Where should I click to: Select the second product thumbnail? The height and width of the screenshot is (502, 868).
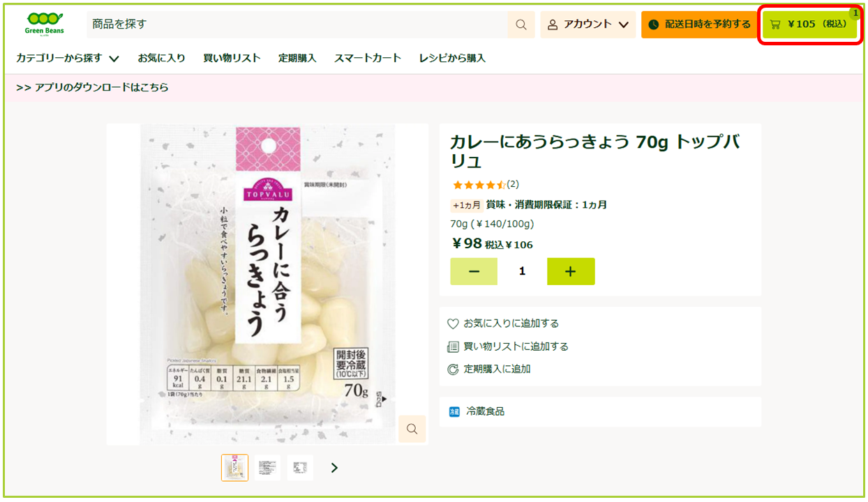click(x=267, y=468)
